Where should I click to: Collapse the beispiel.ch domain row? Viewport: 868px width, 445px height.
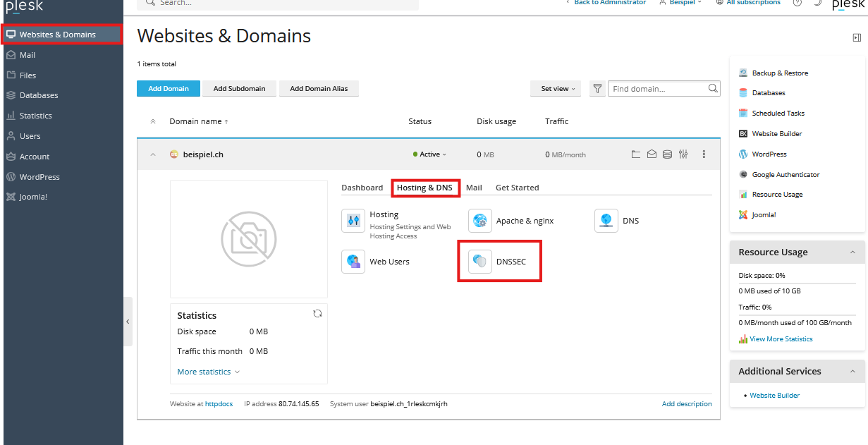153,154
